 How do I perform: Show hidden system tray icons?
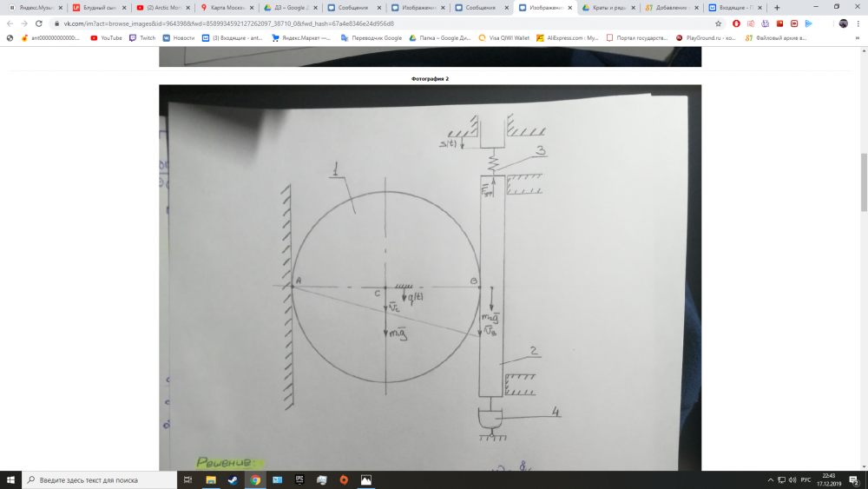(770, 480)
